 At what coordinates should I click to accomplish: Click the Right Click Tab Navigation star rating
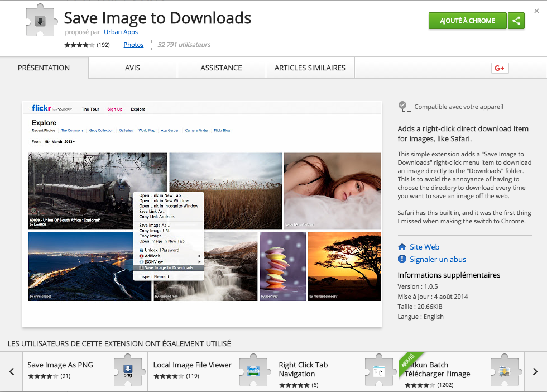[295, 385]
